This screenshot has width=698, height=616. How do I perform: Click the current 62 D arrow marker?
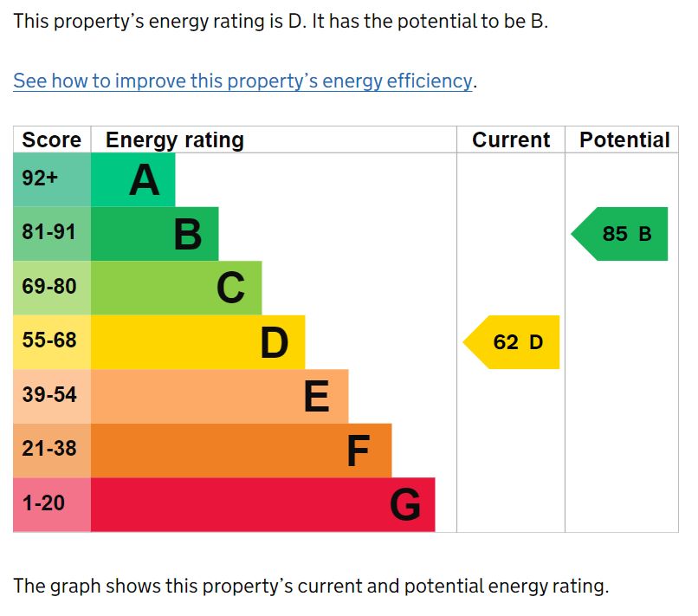click(x=512, y=342)
